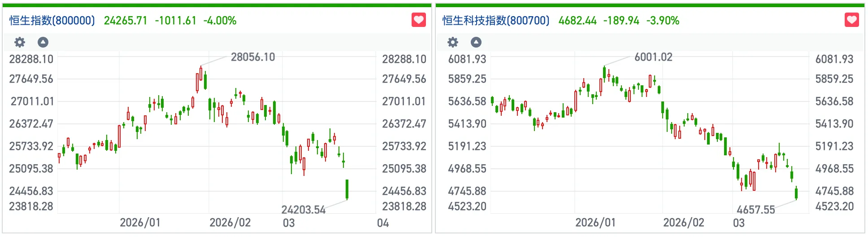Click the -1011.61 point change value
The height and width of the screenshot is (237, 868).
tap(176, 21)
